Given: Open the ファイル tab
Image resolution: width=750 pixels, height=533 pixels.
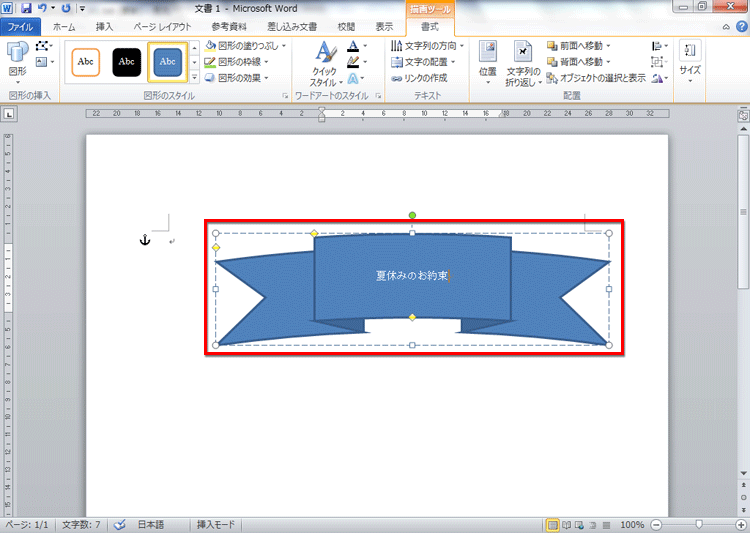Looking at the screenshot, I should tap(21, 27).
